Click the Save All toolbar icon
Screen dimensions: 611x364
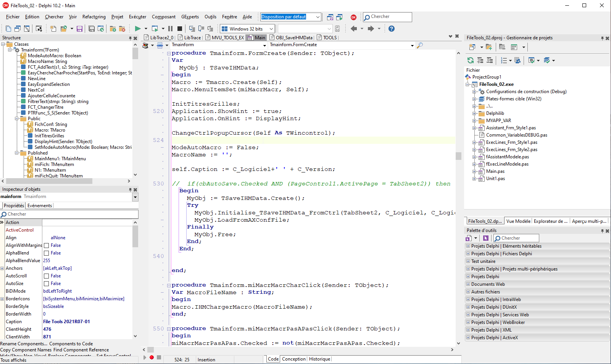tap(92, 29)
